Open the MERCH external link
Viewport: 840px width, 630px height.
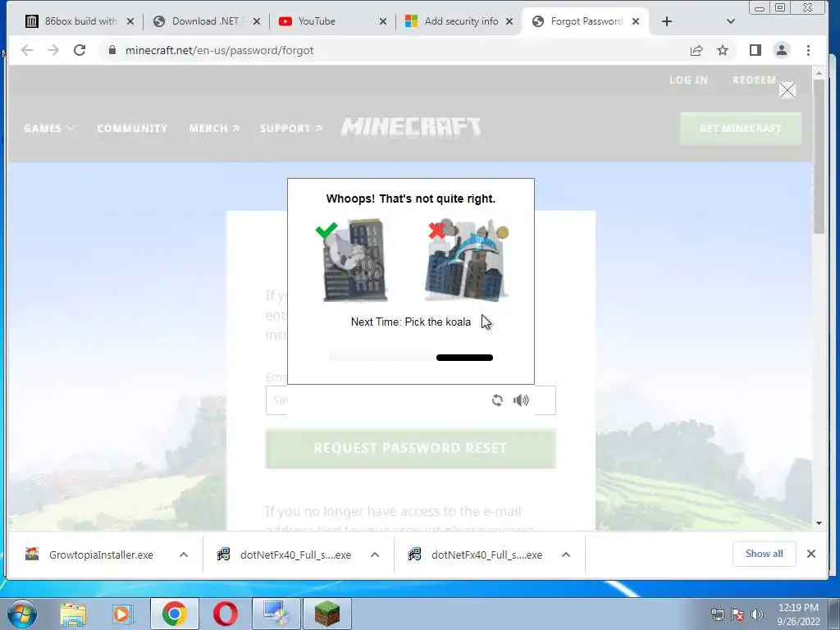tap(214, 129)
